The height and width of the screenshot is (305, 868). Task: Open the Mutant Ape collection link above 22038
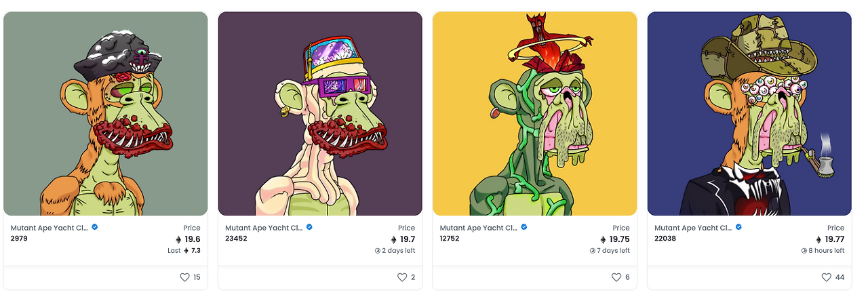coord(693,228)
